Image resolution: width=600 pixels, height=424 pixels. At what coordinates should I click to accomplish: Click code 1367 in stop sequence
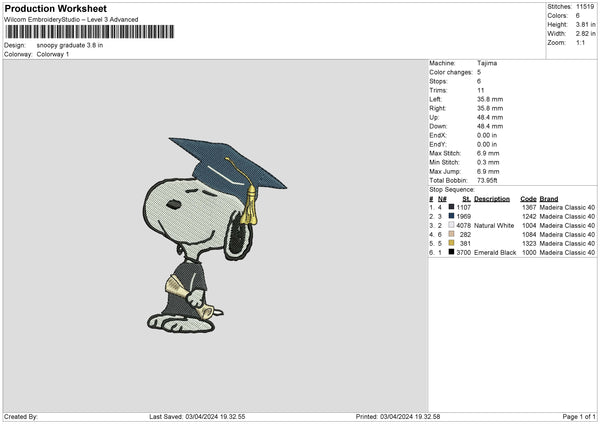coord(529,208)
